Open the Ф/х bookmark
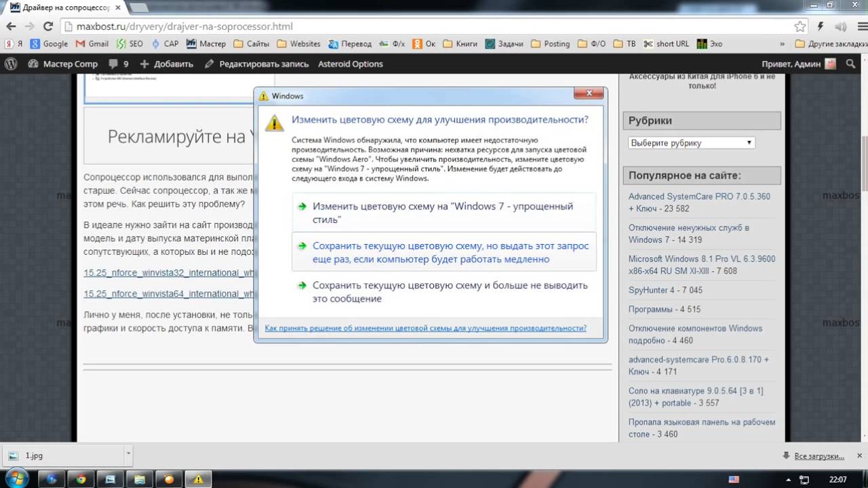The width and height of the screenshot is (868, 488). coord(392,43)
